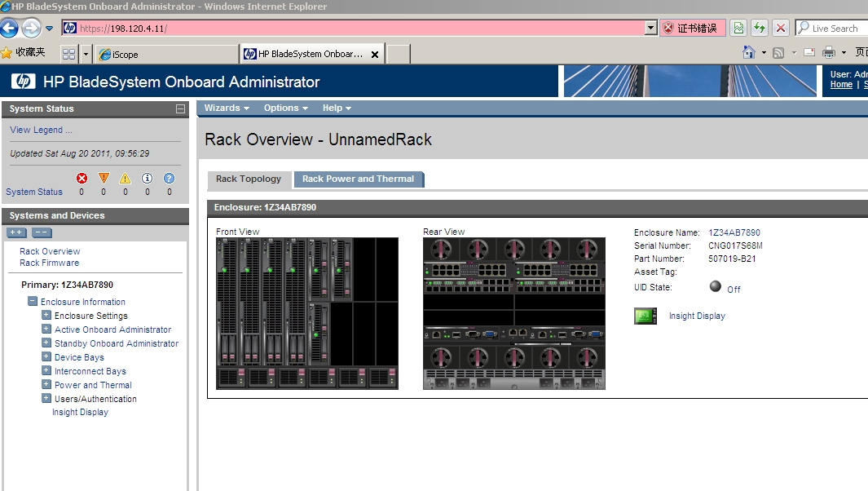Image resolution: width=868 pixels, height=491 pixels.
Task: Toggle the UID State indicator light
Action: [x=716, y=286]
